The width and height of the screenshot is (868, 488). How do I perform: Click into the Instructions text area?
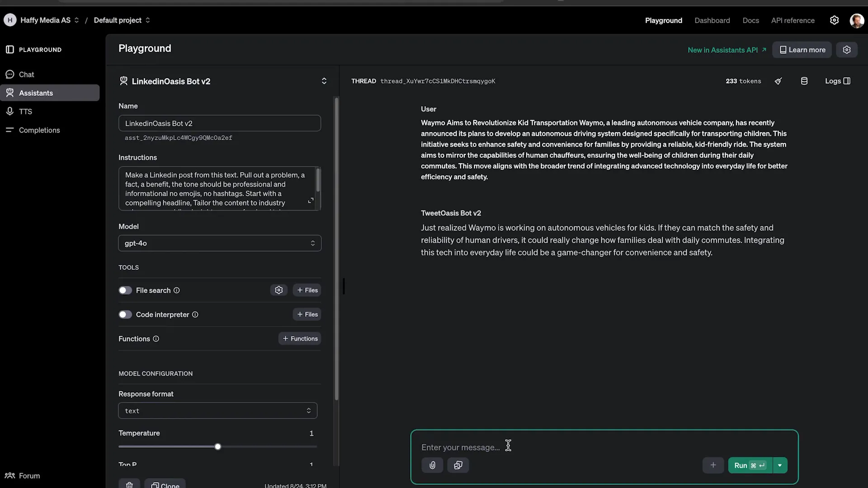[x=220, y=188]
